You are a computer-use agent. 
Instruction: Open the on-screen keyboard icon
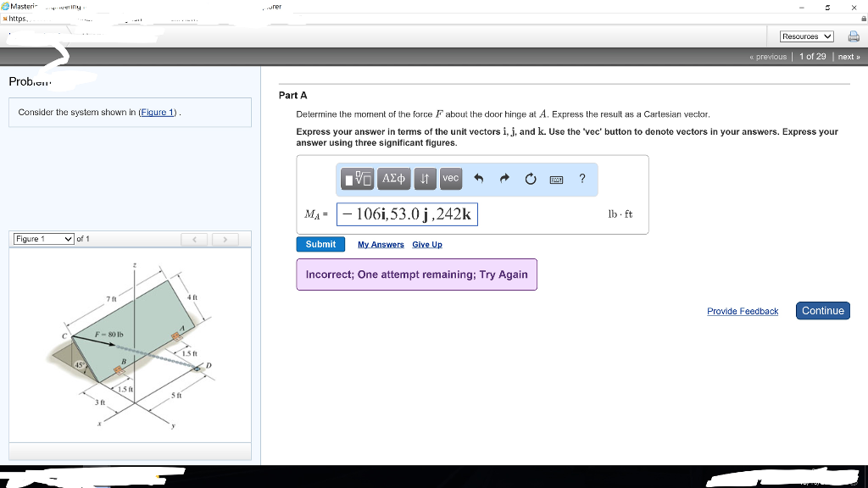[556, 179]
